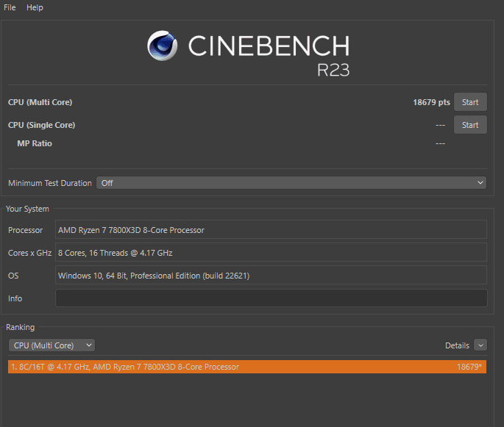Open the Help menu
This screenshot has width=504, height=427.
[x=35, y=7]
